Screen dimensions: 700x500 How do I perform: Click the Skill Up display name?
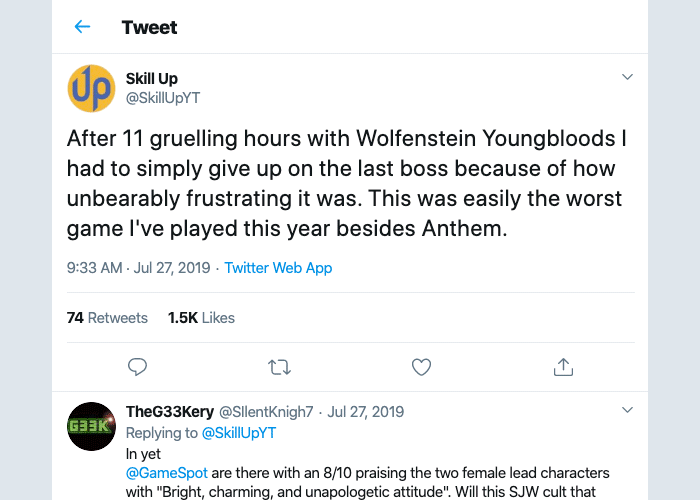[152, 79]
